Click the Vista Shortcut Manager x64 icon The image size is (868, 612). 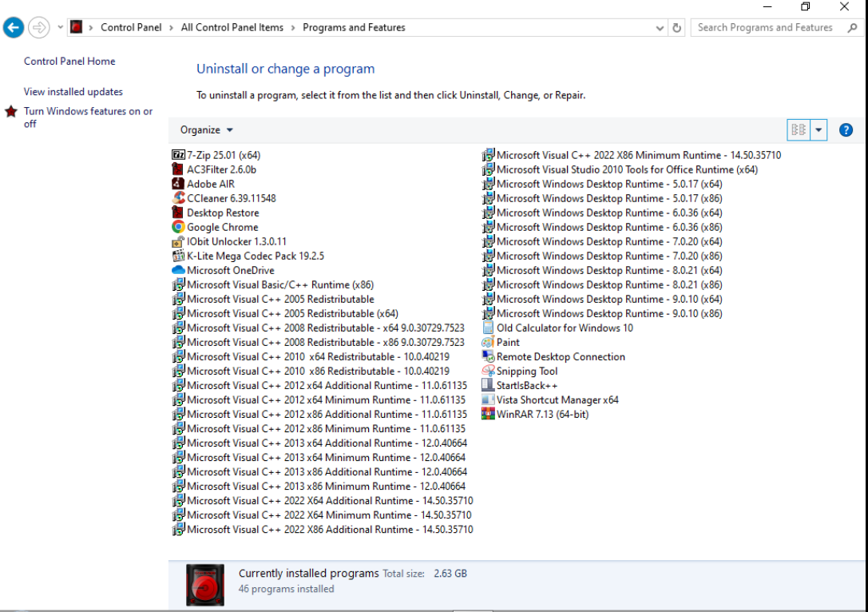(488, 399)
